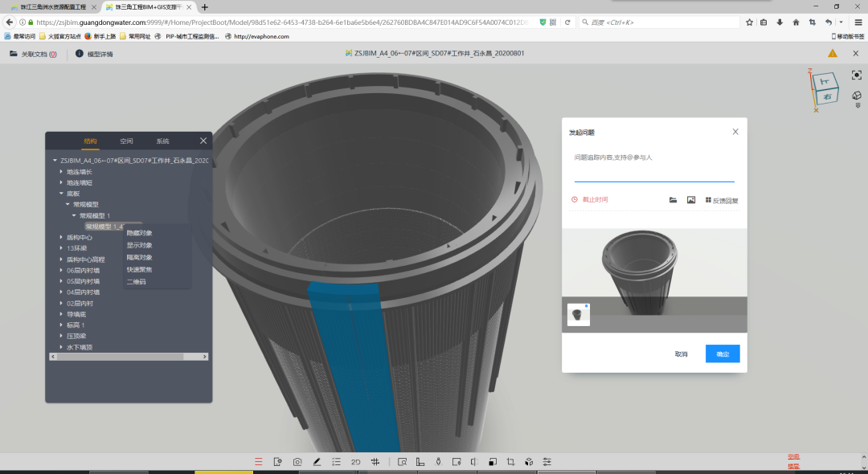This screenshot has height=474, width=868.
Task: Attach an image in the issue dialog
Action: point(691,200)
